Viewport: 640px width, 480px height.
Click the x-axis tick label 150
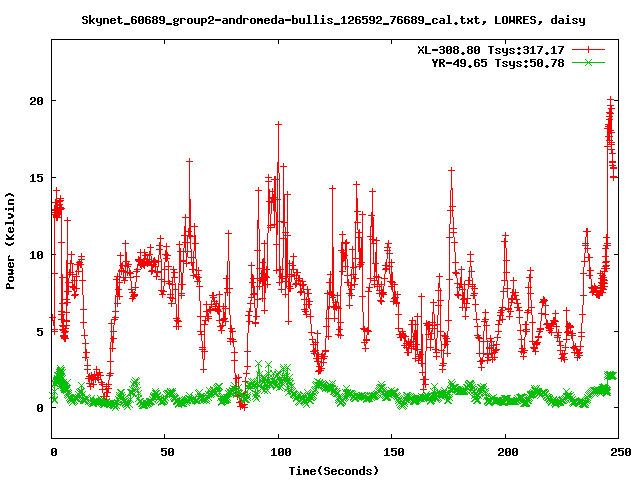394,452
